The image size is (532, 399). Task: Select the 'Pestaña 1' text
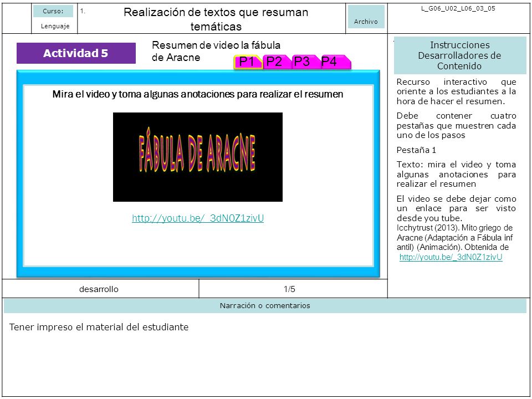pos(416,150)
